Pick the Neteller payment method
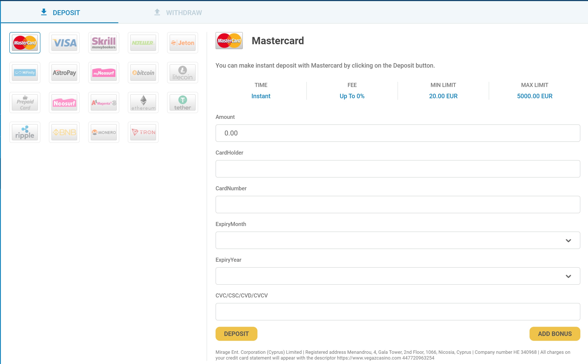 143,43
